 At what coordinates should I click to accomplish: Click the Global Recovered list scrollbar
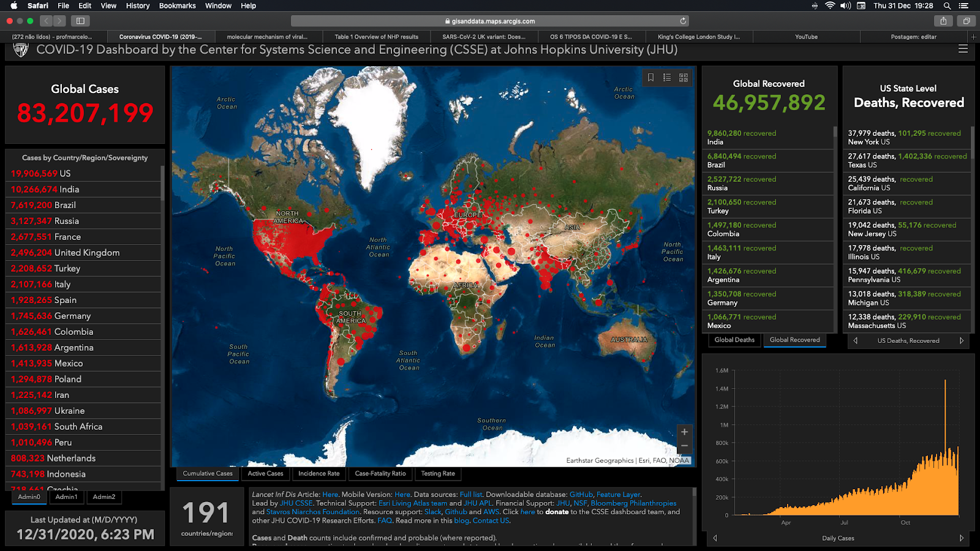(x=835, y=131)
